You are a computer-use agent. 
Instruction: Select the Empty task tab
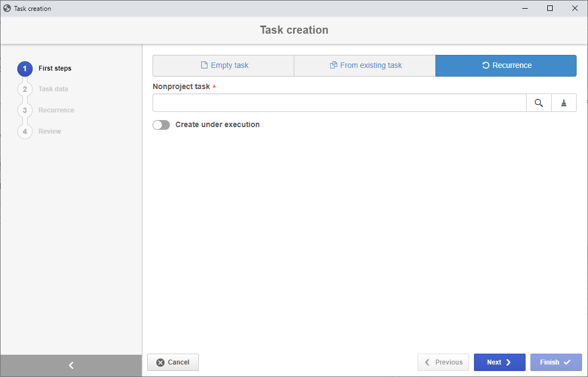tap(224, 66)
